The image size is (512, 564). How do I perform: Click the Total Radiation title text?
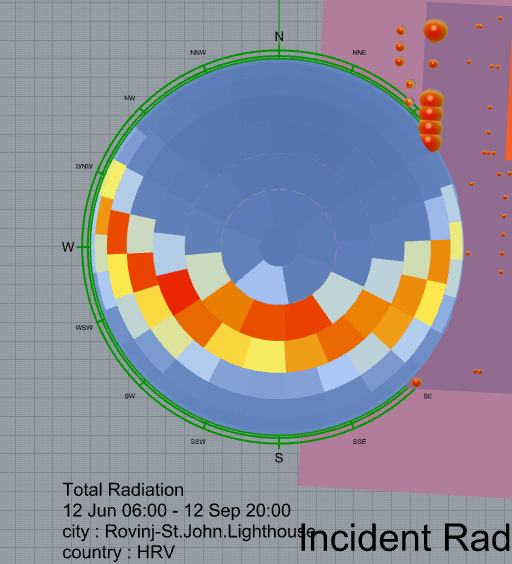(123, 490)
